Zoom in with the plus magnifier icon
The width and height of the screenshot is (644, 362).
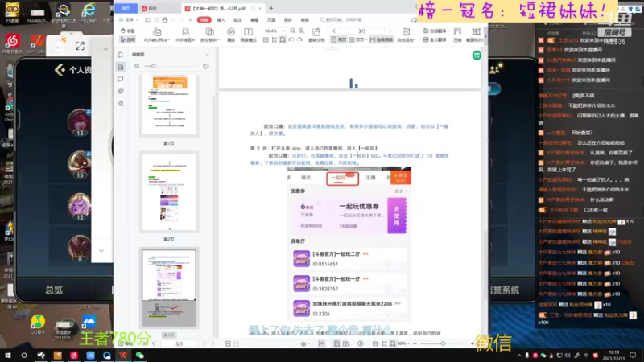pyautogui.click(x=301, y=31)
